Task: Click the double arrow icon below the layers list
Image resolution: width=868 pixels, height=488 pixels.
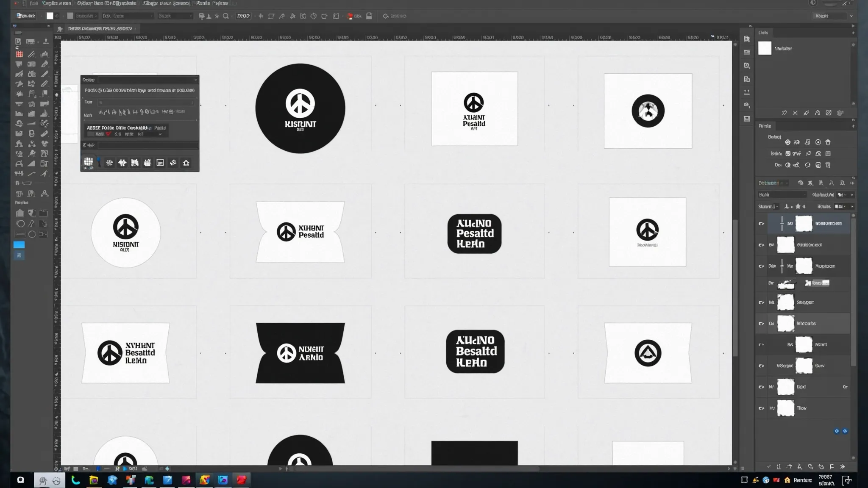Action: [x=842, y=467]
